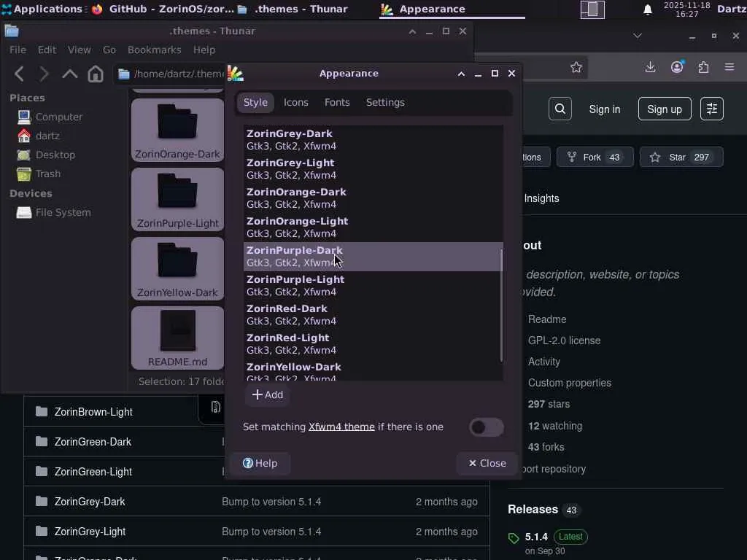Open home folder via Thunar toolbar
Image resolution: width=747 pixels, height=560 pixels.
(x=96, y=74)
